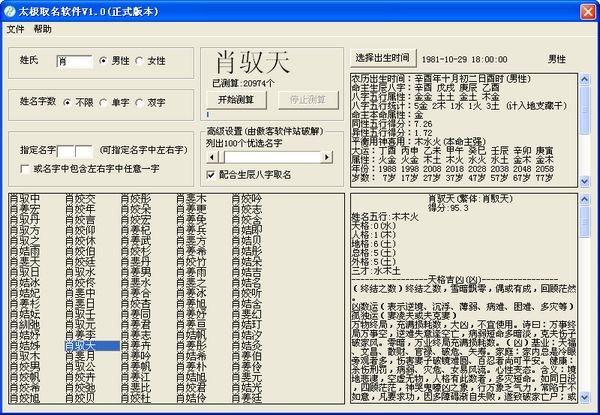Screen dimensions: 600x415
Task: Click up arrow of name analysis scrollbar
Action: click(585, 199)
